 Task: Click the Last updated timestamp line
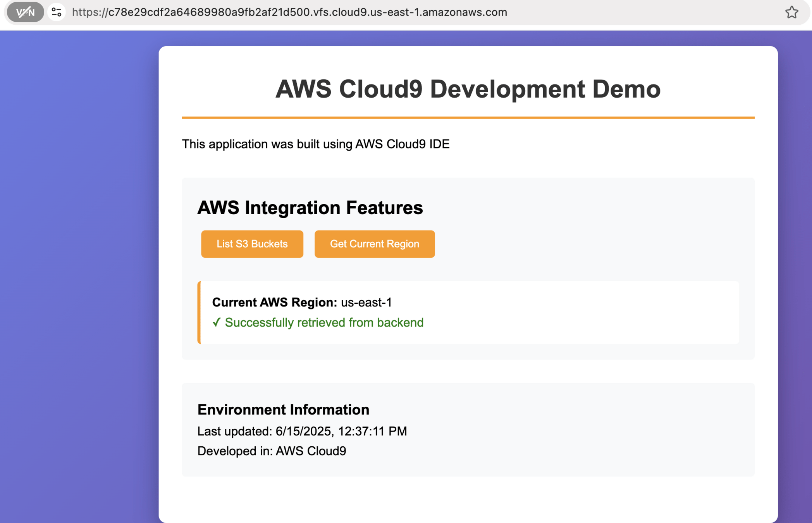(x=302, y=431)
